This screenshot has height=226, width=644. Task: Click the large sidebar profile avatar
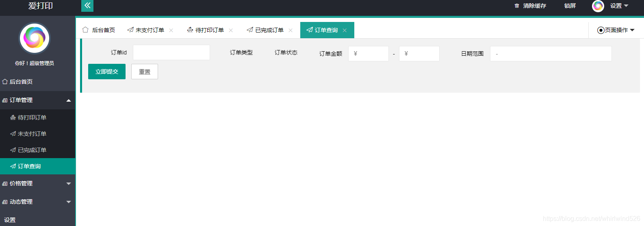click(x=35, y=38)
